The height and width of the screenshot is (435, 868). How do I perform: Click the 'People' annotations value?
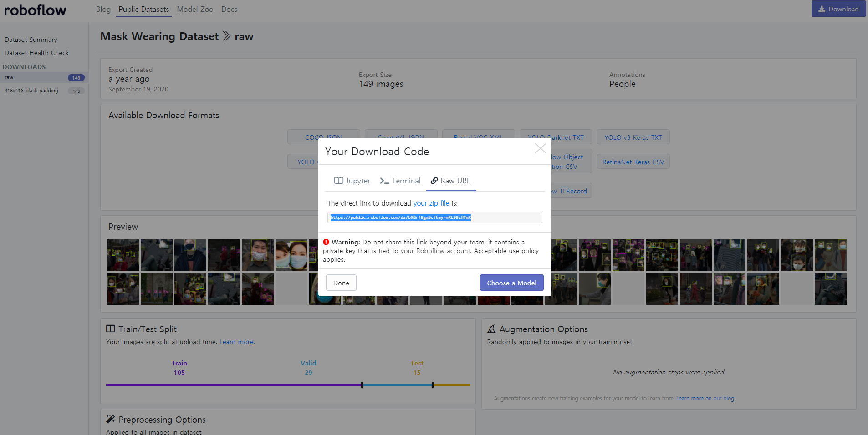point(623,84)
